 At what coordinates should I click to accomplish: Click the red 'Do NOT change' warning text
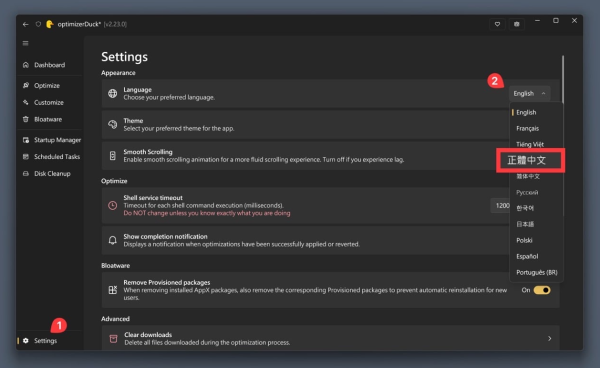[x=207, y=213]
